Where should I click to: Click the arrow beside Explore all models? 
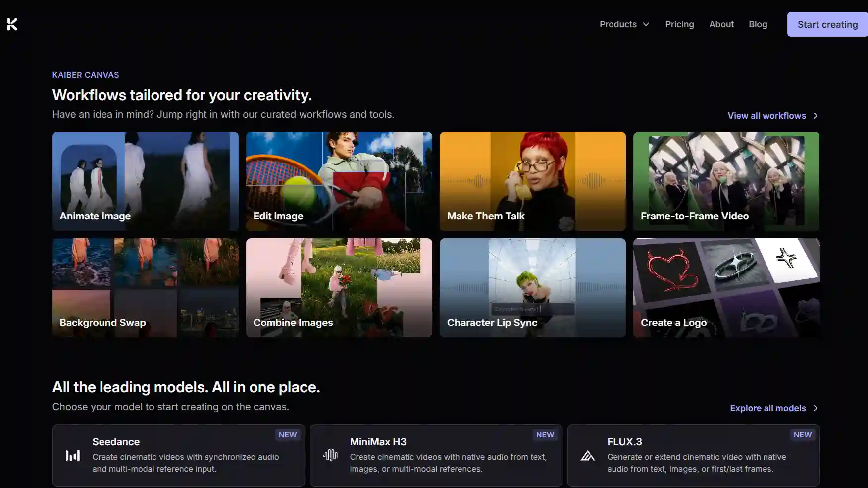click(815, 408)
